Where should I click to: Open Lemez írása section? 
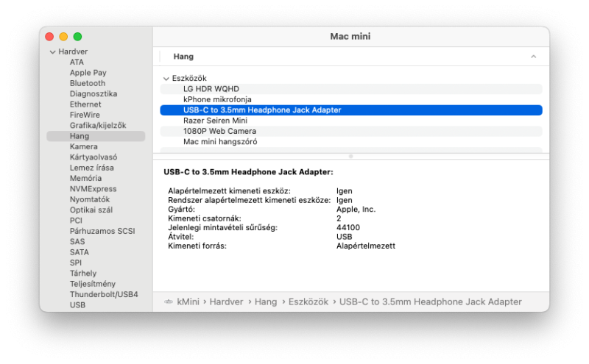tap(91, 168)
